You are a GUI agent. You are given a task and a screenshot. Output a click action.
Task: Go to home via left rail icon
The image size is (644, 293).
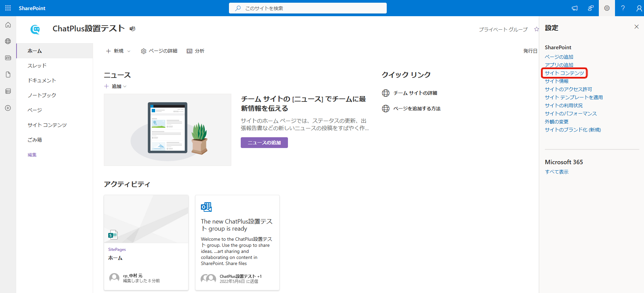click(8, 25)
